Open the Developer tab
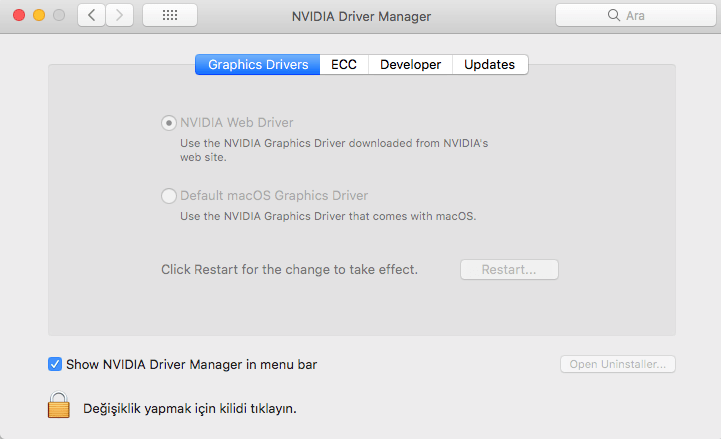 410,64
